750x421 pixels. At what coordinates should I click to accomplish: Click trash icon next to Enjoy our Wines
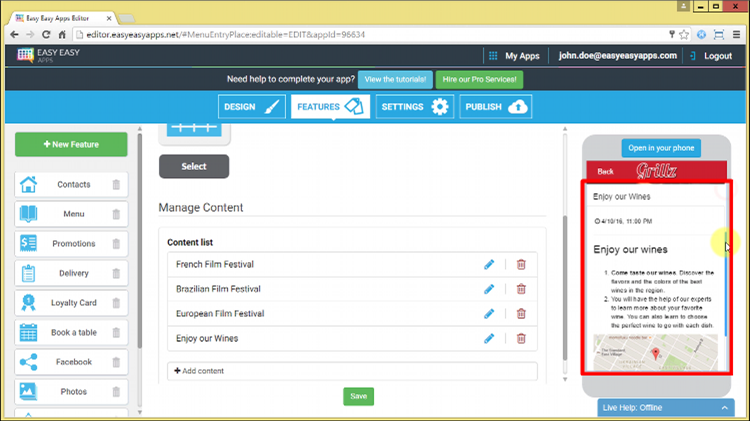pyautogui.click(x=520, y=339)
